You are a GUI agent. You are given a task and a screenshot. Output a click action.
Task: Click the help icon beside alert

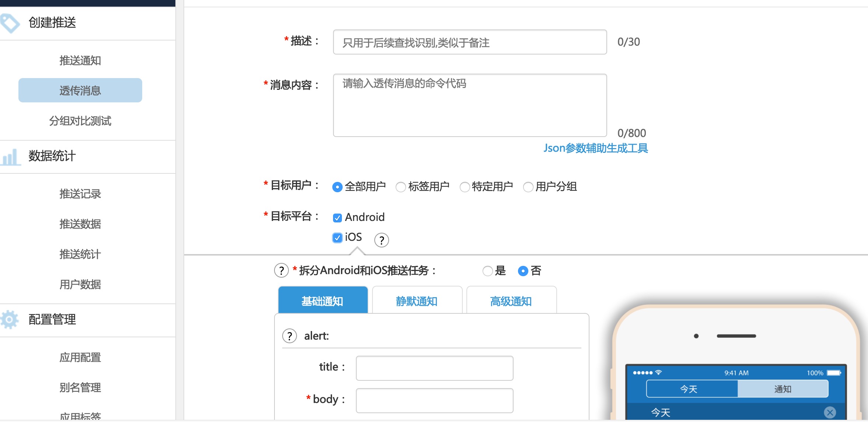pos(290,336)
